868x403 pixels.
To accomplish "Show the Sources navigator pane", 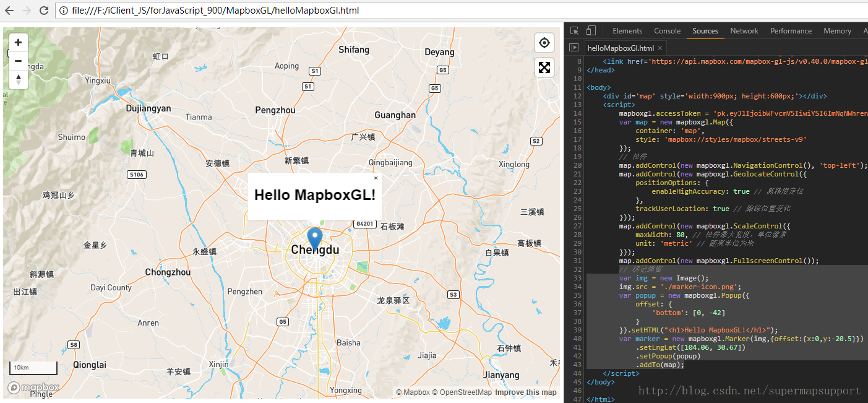I will coord(574,48).
